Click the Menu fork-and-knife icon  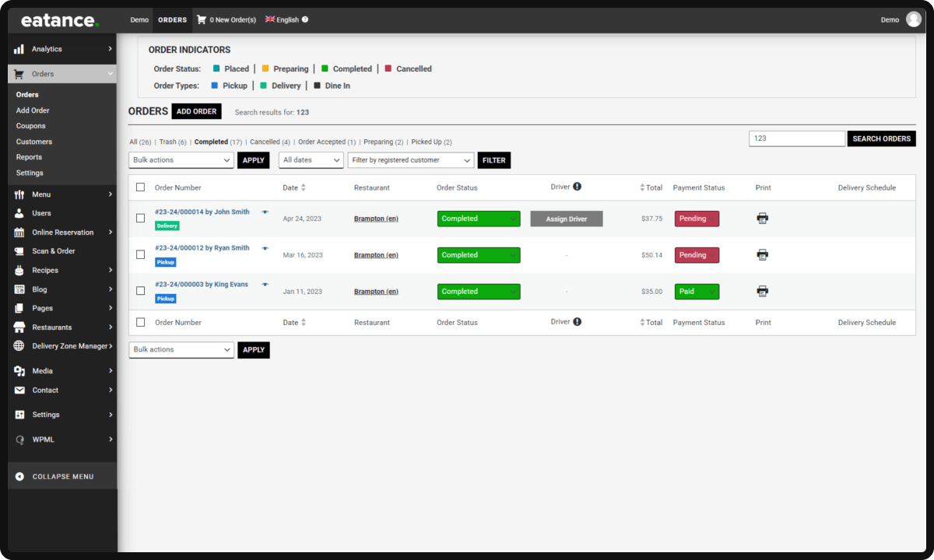pyautogui.click(x=19, y=194)
